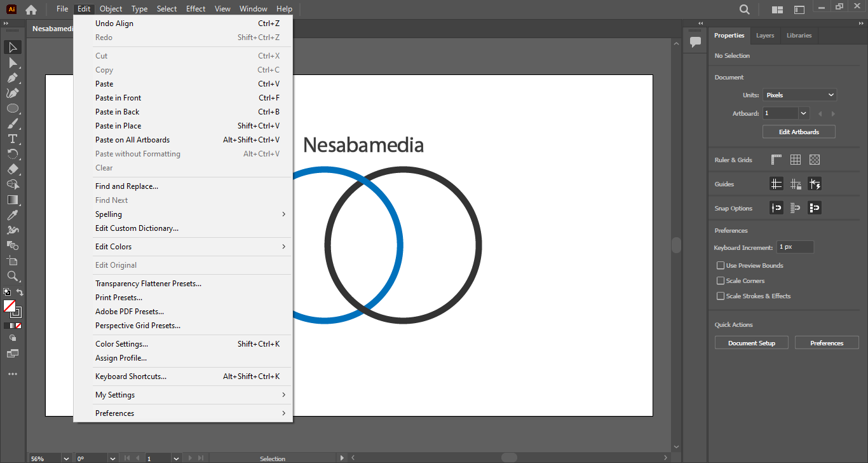Select the Type tool
This screenshot has height=463, width=868.
click(12, 139)
